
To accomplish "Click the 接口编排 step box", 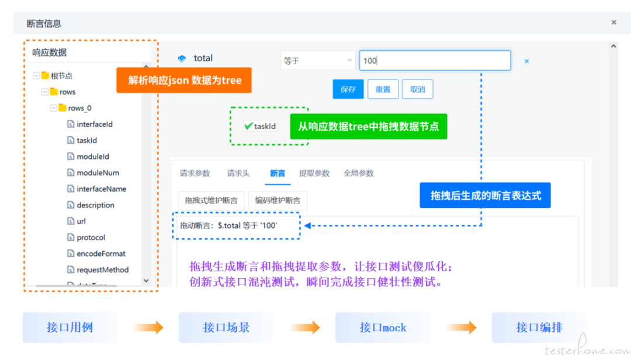I will [539, 327].
